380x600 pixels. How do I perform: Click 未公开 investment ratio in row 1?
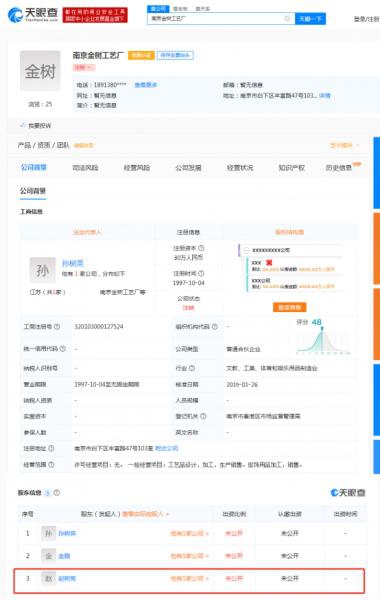233,533
